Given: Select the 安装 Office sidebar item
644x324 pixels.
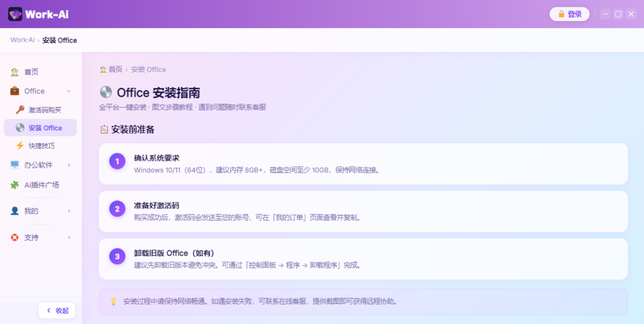Looking at the screenshot, I should [x=40, y=128].
